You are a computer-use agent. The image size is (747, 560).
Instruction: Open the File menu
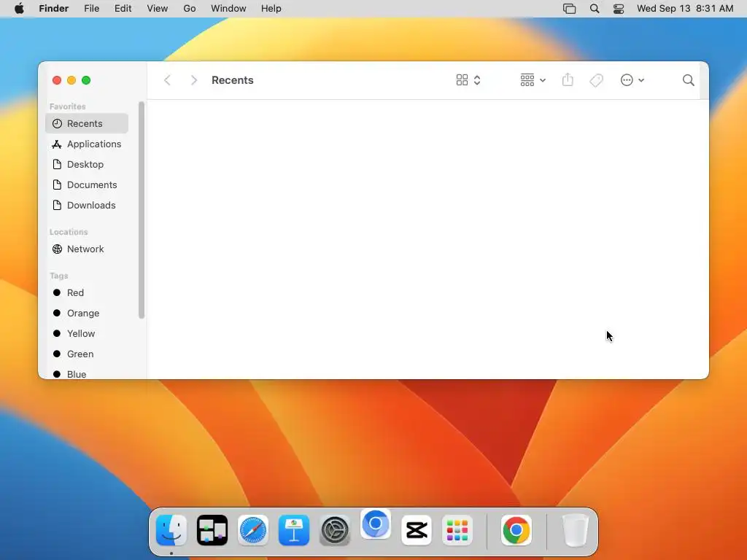pyautogui.click(x=91, y=9)
